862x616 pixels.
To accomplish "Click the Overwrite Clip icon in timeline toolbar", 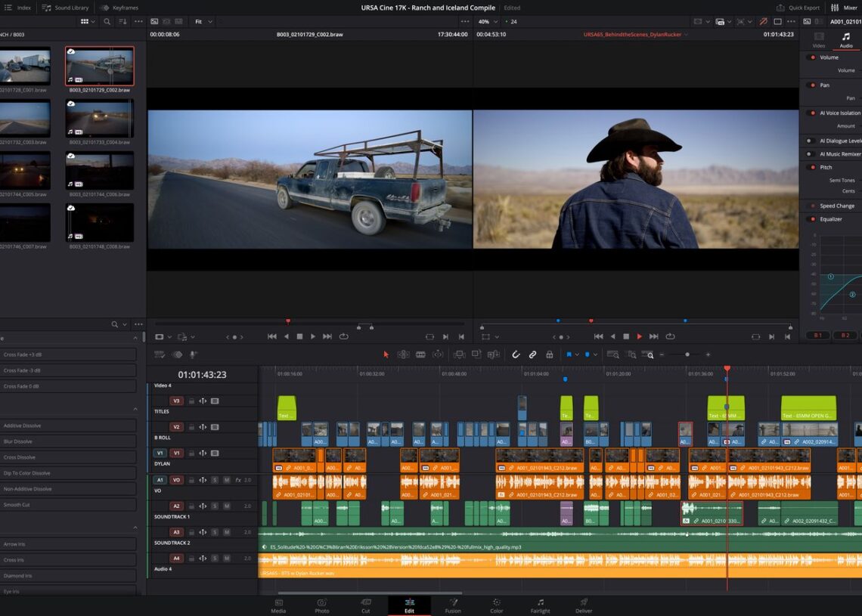I will click(x=476, y=354).
